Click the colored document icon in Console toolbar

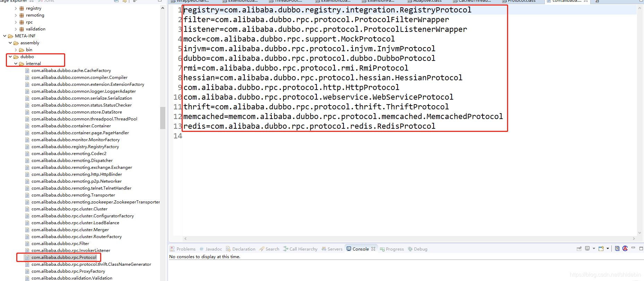coord(617,248)
